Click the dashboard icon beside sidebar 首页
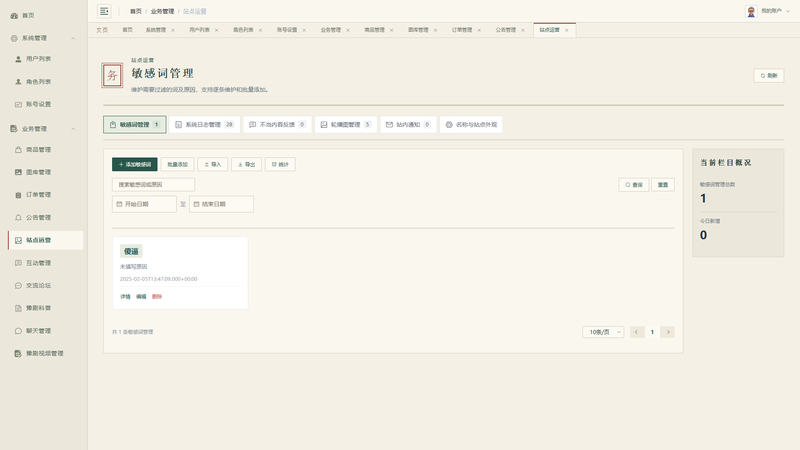Screen dimensions: 800x450 [14, 16]
